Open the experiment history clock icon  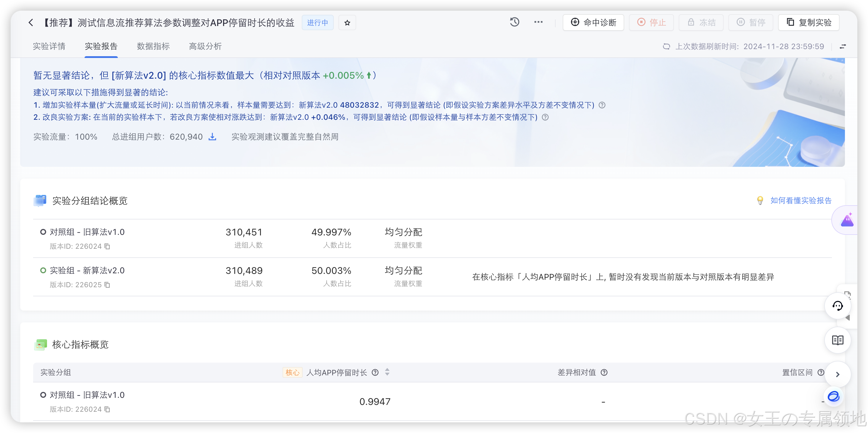(514, 22)
